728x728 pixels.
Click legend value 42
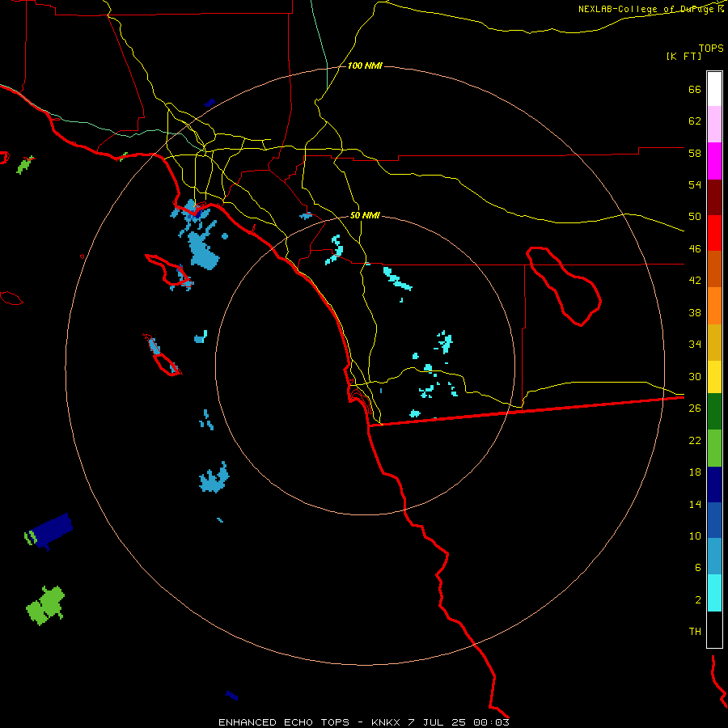(695, 280)
